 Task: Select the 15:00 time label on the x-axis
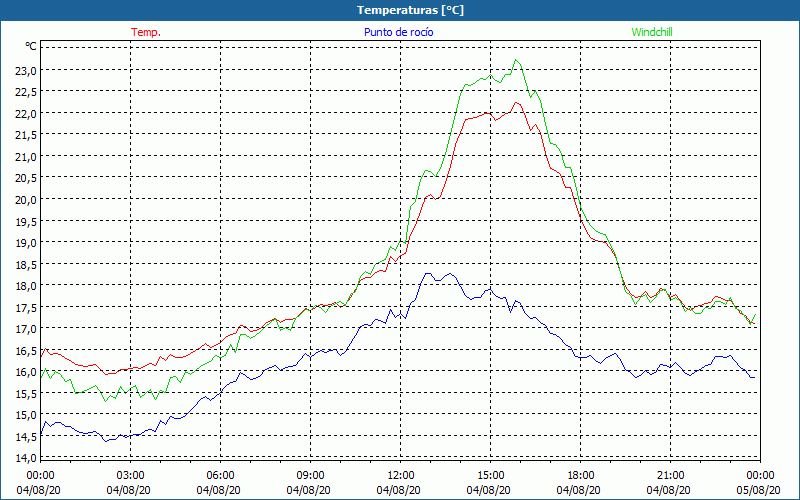(x=490, y=475)
